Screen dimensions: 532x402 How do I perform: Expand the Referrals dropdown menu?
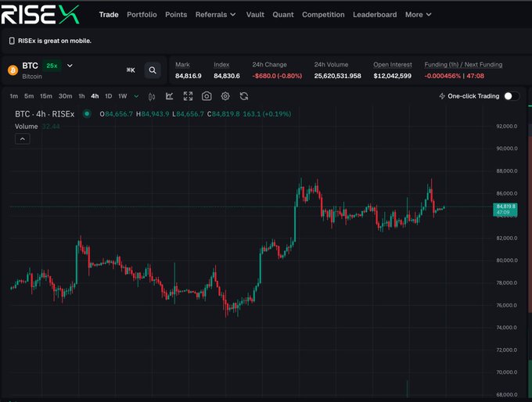click(x=215, y=15)
